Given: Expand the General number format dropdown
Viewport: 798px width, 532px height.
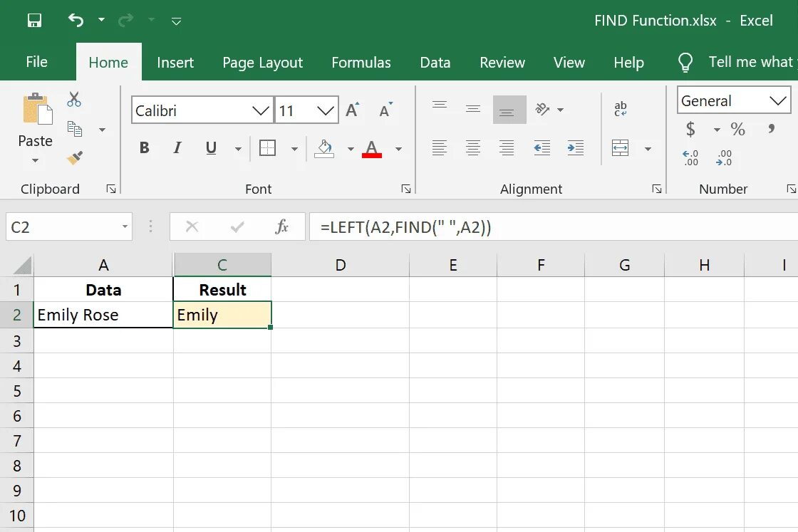Looking at the screenshot, I should tap(733, 100).
